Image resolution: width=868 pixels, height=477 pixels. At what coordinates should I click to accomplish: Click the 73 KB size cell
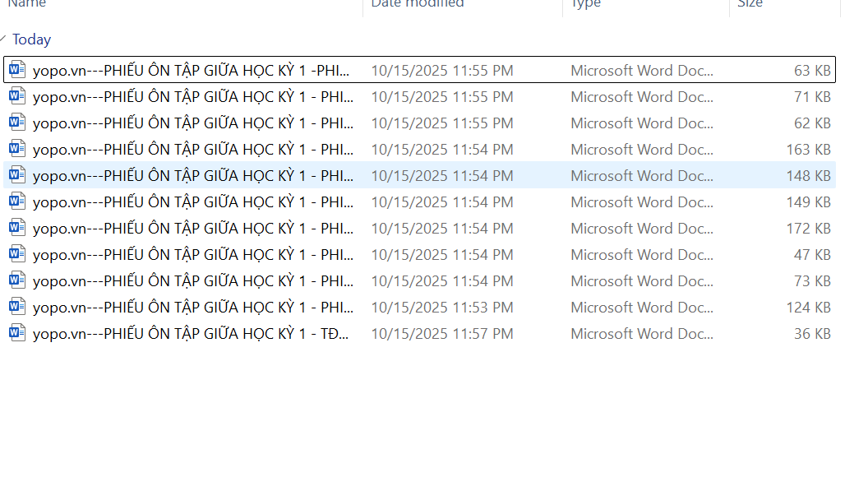(x=812, y=281)
